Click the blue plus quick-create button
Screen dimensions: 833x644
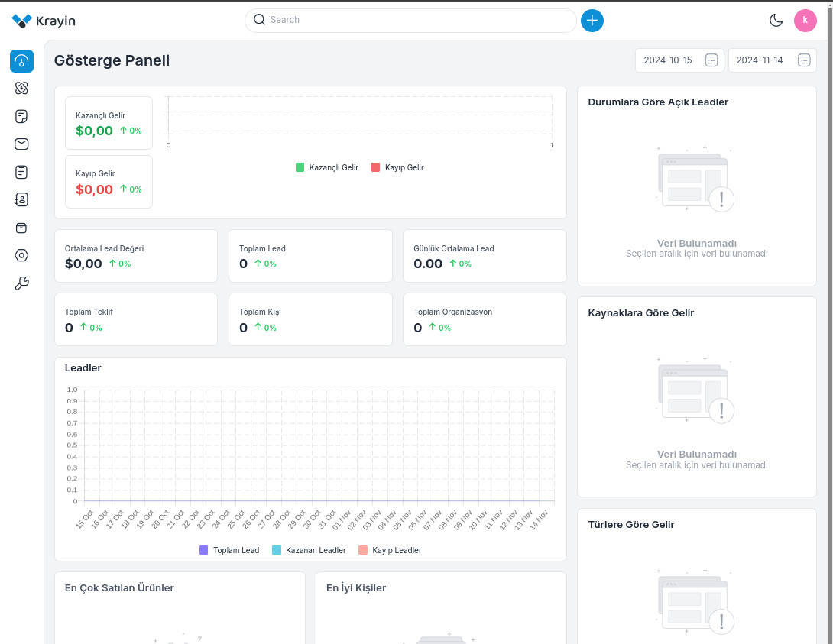592,21
